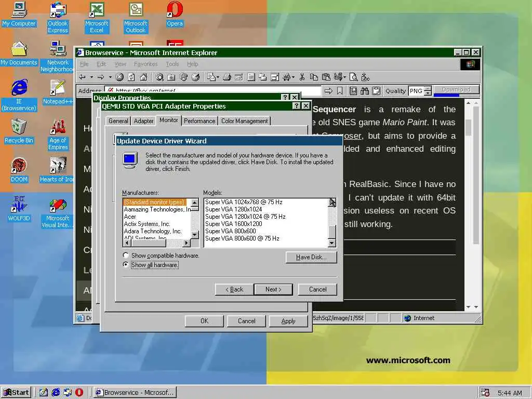Open the Tools menu in Internet Explorer

172,64
